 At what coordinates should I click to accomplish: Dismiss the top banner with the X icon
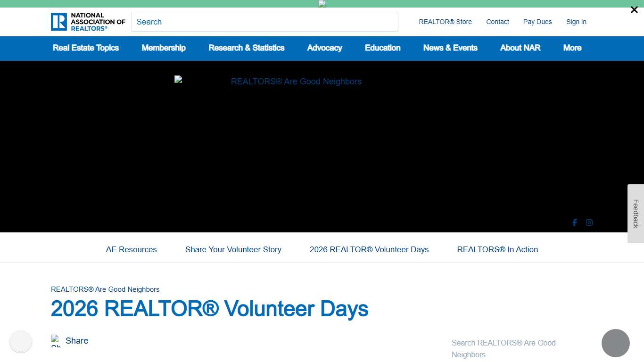(x=634, y=9)
